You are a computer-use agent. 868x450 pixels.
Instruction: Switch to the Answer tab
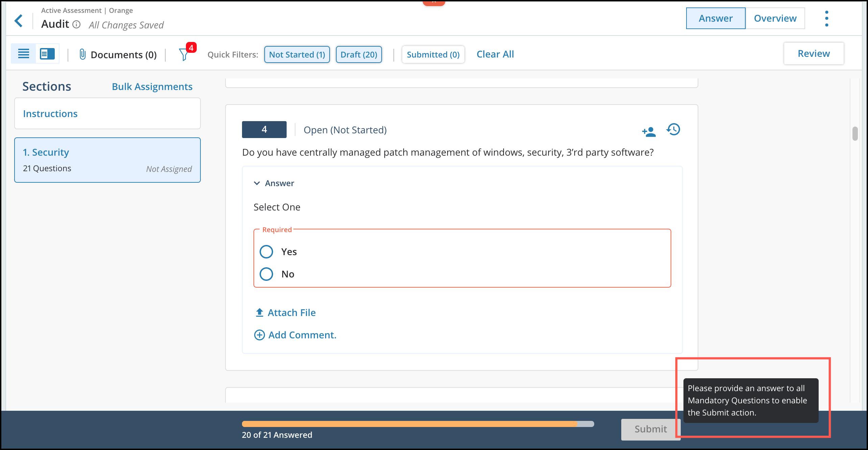pyautogui.click(x=716, y=18)
